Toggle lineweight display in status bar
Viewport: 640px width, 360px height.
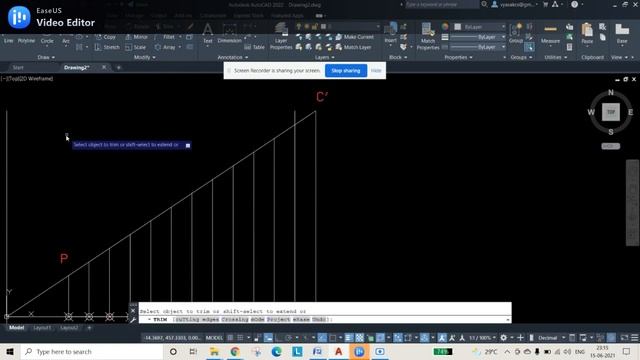click(x=349, y=338)
